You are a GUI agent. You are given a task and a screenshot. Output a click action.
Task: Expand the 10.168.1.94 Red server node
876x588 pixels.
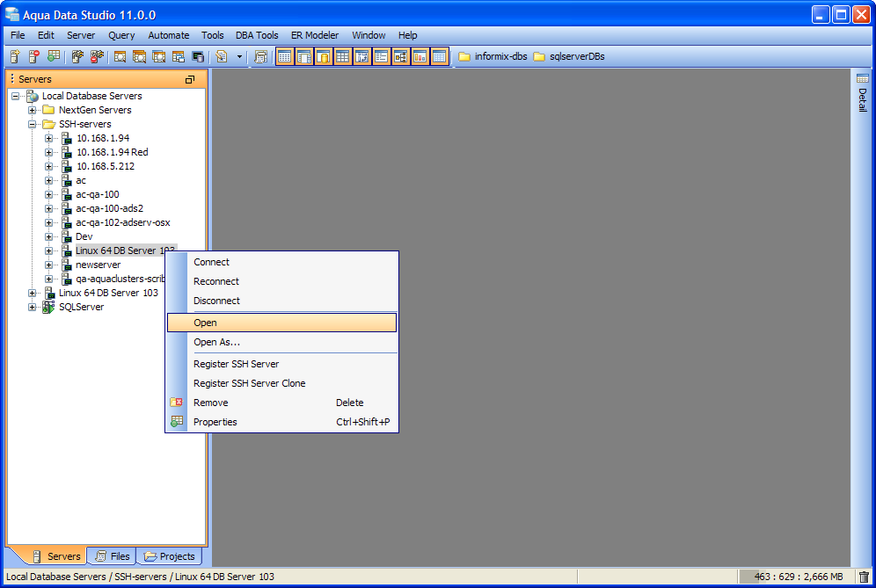(48, 152)
